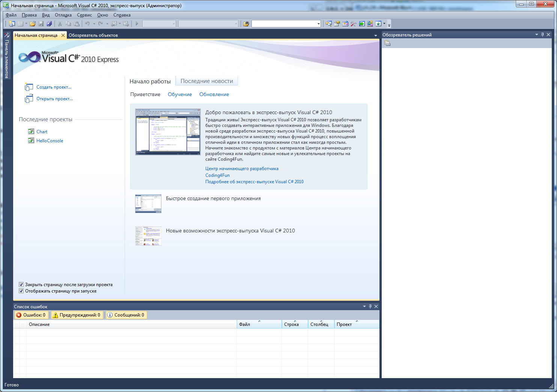Open the recent project HelloConsole
The height and width of the screenshot is (392, 557).
[50, 141]
